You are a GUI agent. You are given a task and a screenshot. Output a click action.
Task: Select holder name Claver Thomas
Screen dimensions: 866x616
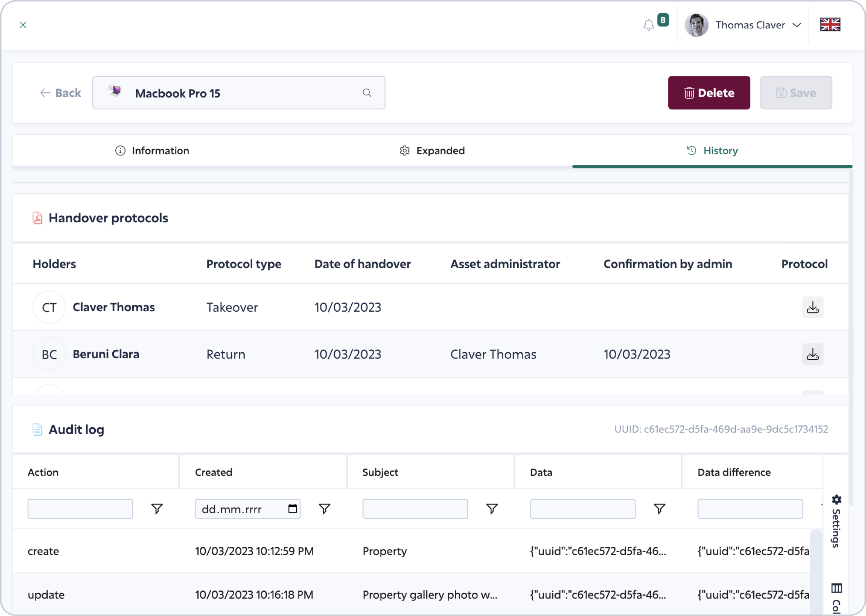[x=113, y=307]
